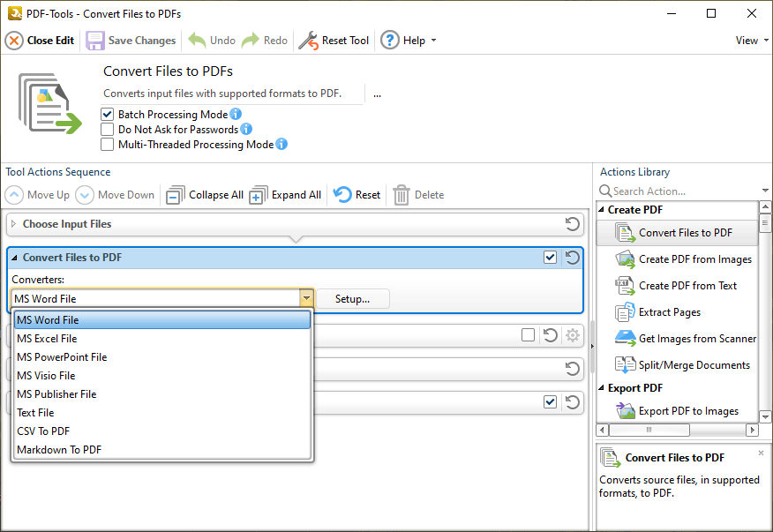Screen dimensions: 773x532
Task: Click Expand All actions icon
Action: pyautogui.click(x=258, y=195)
